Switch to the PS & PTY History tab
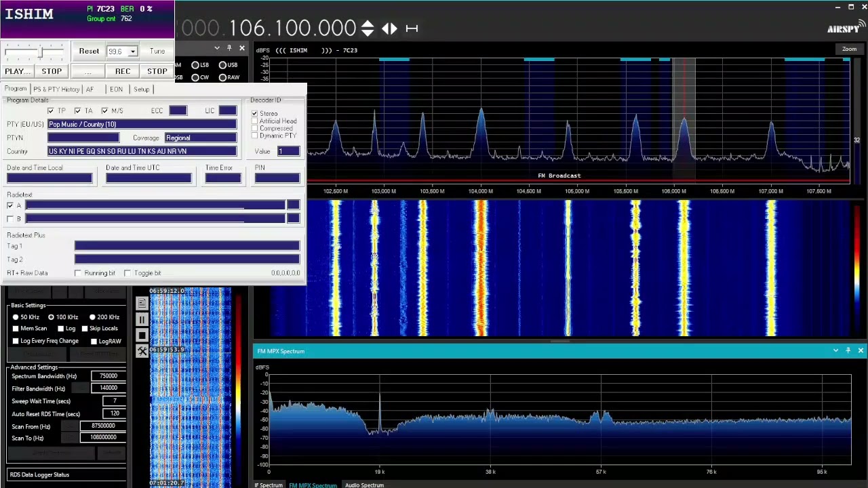The width and height of the screenshot is (868, 488). (x=56, y=89)
